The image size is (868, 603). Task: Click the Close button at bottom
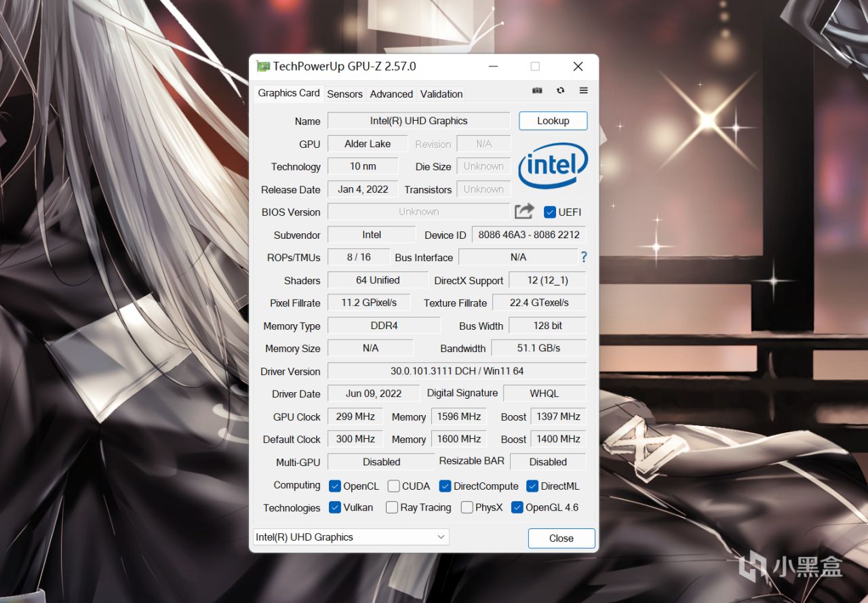[561, 539]
